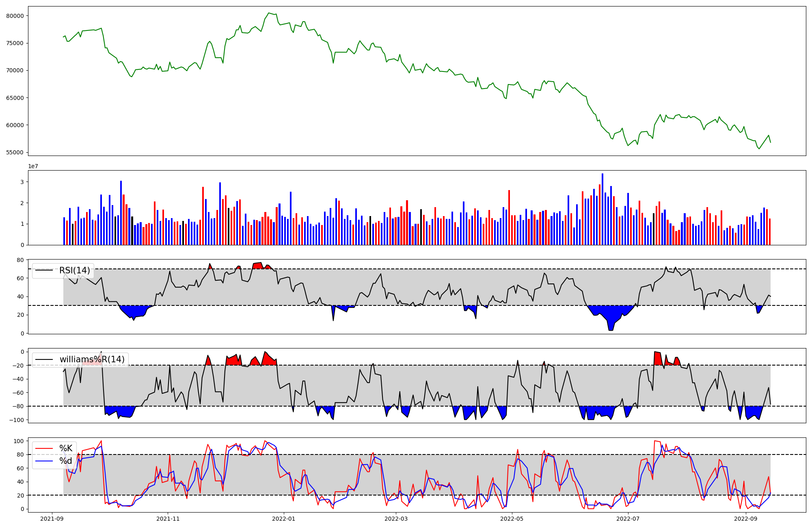
Task: Click the 2022-09 x-axis date label
Action: 745,519
